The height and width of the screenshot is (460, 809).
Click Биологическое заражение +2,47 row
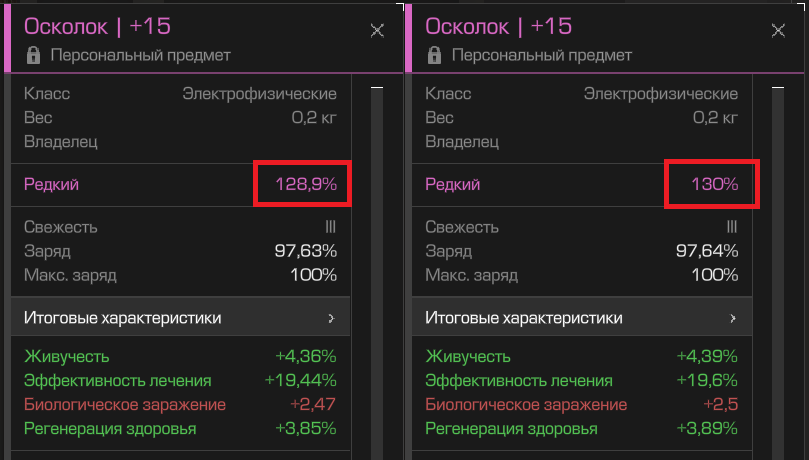[181, 404]
